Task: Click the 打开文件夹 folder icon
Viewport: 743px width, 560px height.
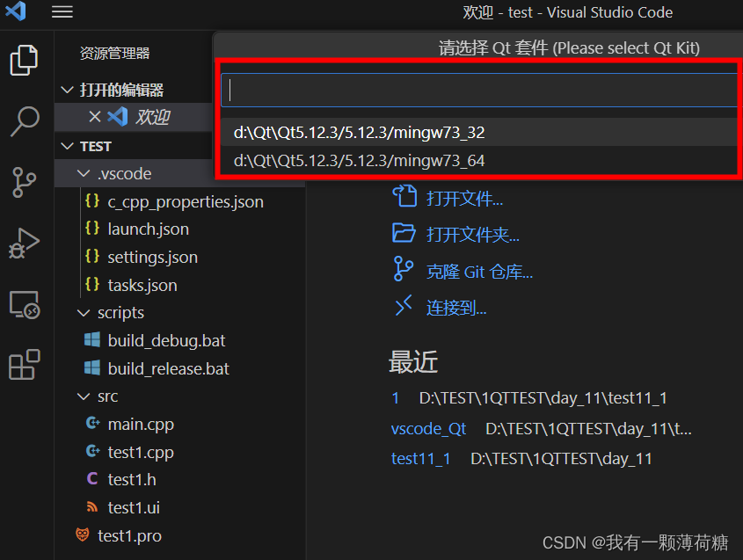Action: [404, 233]
